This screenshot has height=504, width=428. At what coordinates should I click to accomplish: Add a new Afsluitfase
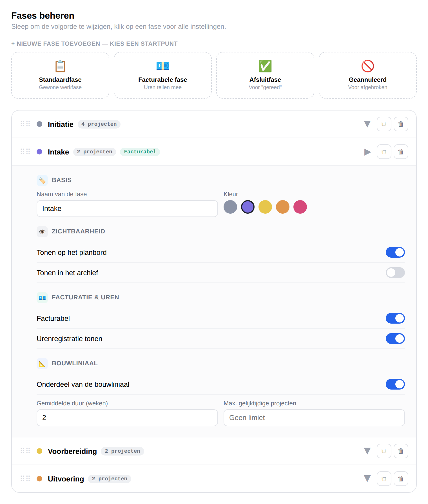(x=265, y=75)
